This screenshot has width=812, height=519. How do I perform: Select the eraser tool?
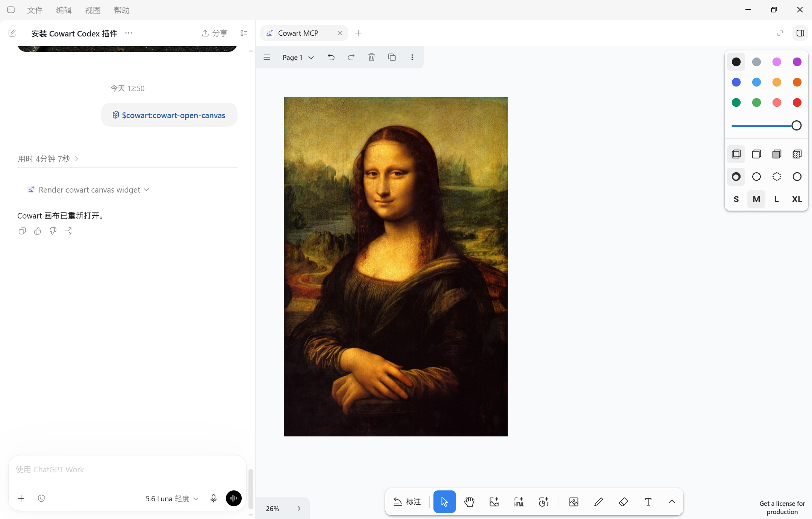pos(623,502)
